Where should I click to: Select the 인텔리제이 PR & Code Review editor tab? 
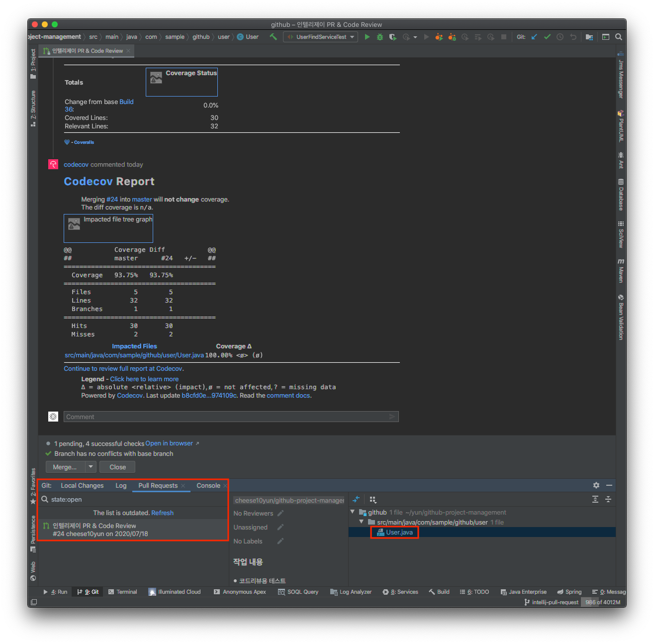[x=87, y=51]
